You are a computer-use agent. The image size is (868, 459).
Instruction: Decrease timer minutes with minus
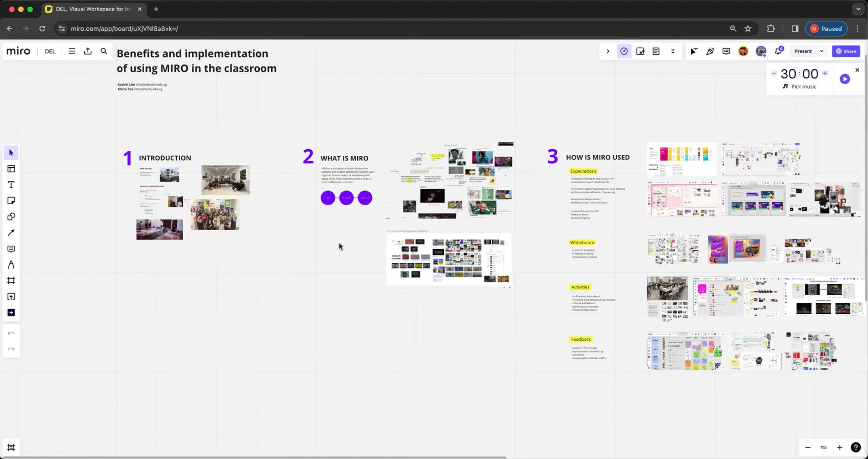[774, 73]
